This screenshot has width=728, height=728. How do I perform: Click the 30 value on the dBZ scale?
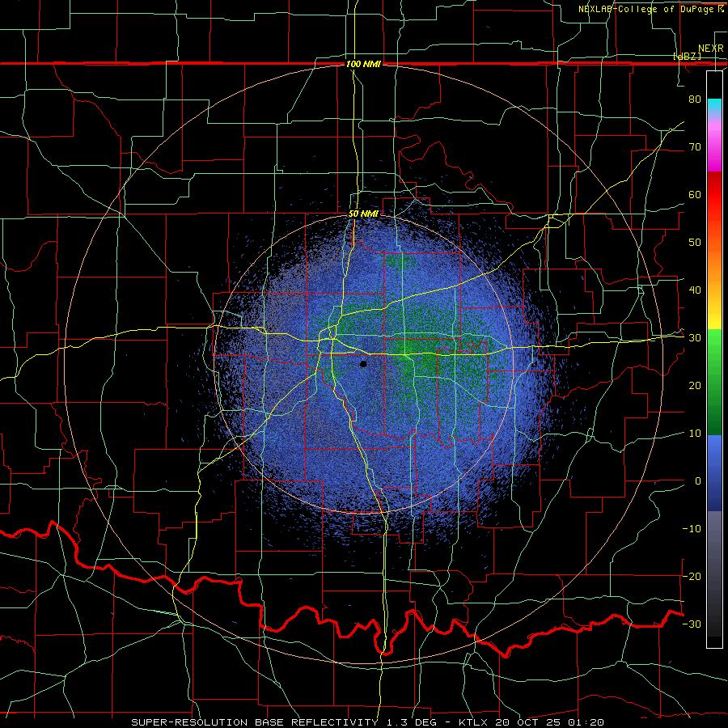(x=695, y=338)
